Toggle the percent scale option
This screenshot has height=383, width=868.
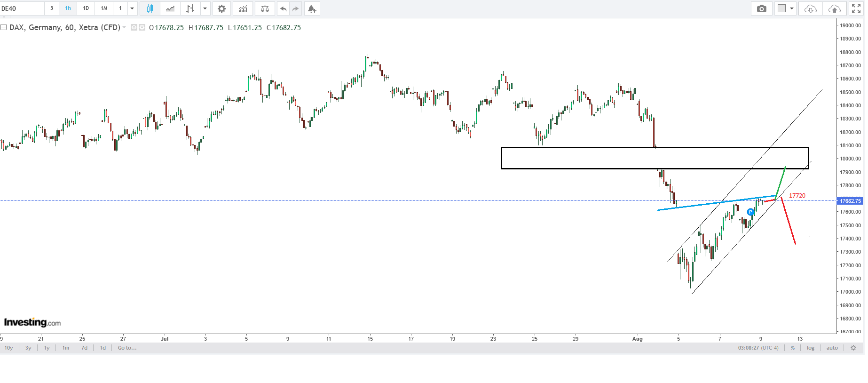(793, 348)
